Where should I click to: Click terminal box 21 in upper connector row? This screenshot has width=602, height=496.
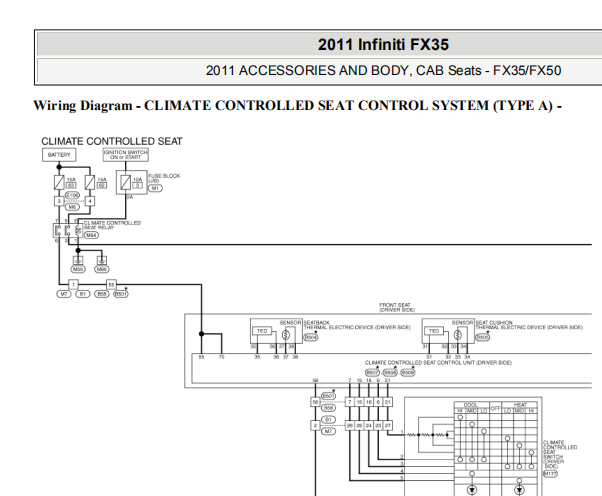tap(388, 402)
